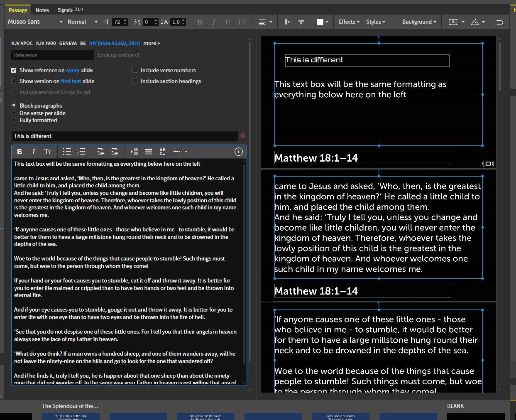Toggle Show reference on every slide checkbox
The image size is (516, 420).
click(x=14, y=70)
